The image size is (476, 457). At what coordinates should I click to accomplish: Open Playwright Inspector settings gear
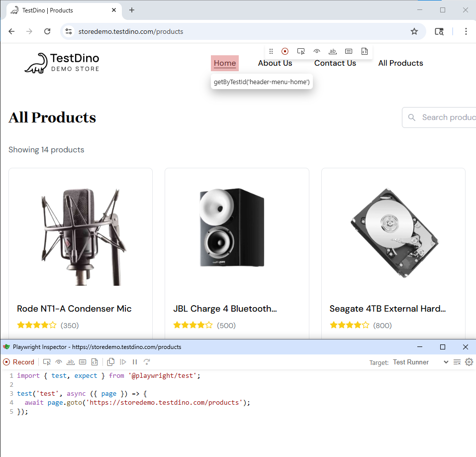point(469,362)
